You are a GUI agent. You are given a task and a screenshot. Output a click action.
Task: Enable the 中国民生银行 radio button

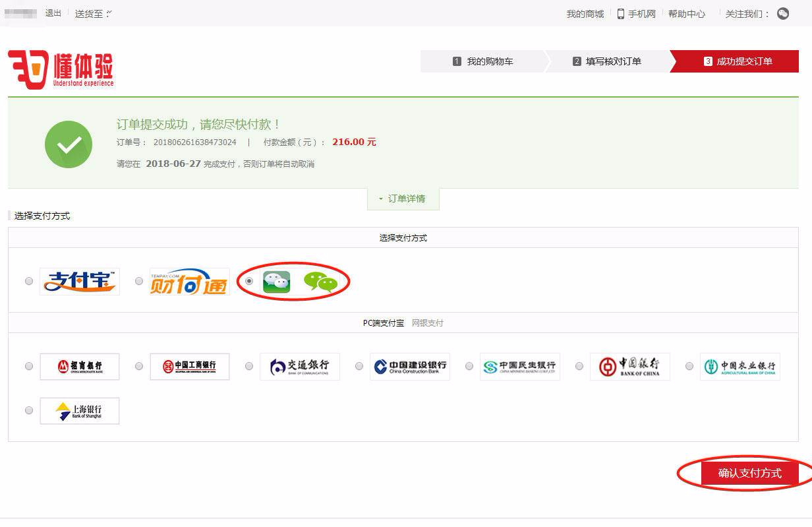tap(469, 366)
